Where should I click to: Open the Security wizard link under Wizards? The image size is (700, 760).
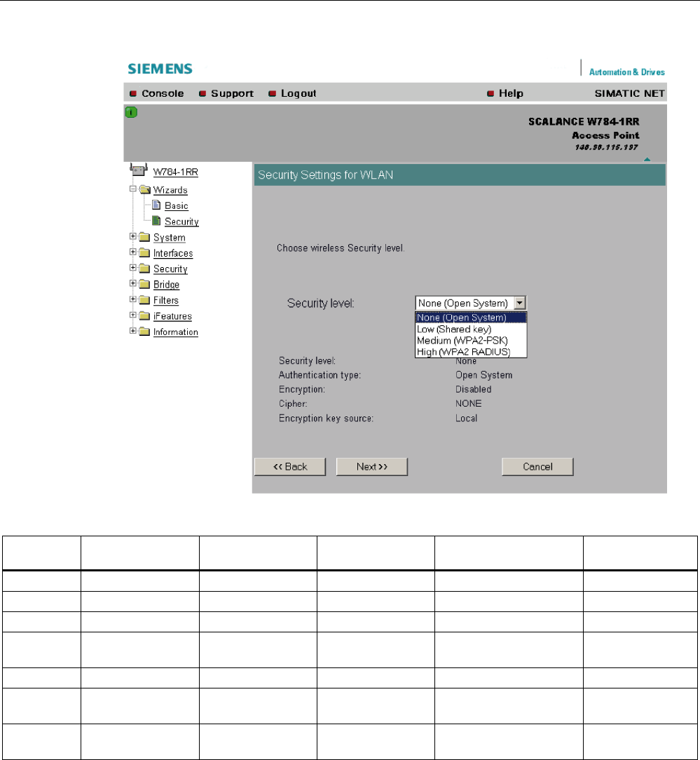coord(181,222)
